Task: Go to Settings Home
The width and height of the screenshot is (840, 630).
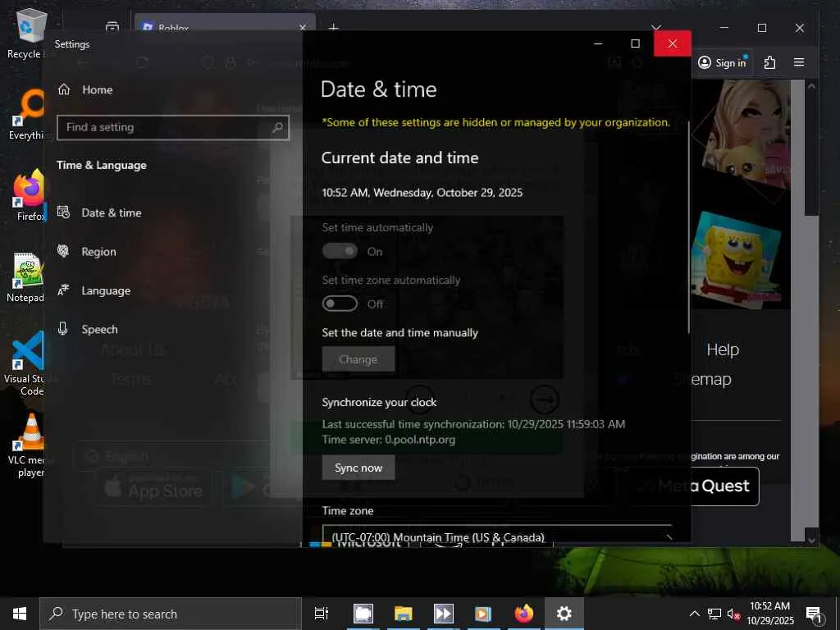Action: [84, 89]
